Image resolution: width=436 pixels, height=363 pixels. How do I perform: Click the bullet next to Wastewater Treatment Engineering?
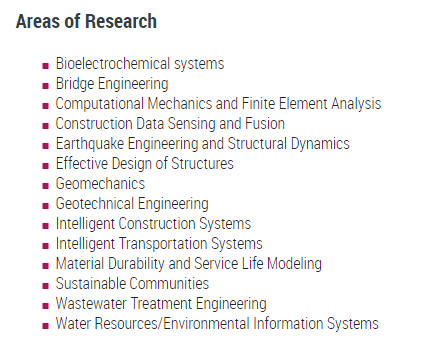[x=46, y=306]
